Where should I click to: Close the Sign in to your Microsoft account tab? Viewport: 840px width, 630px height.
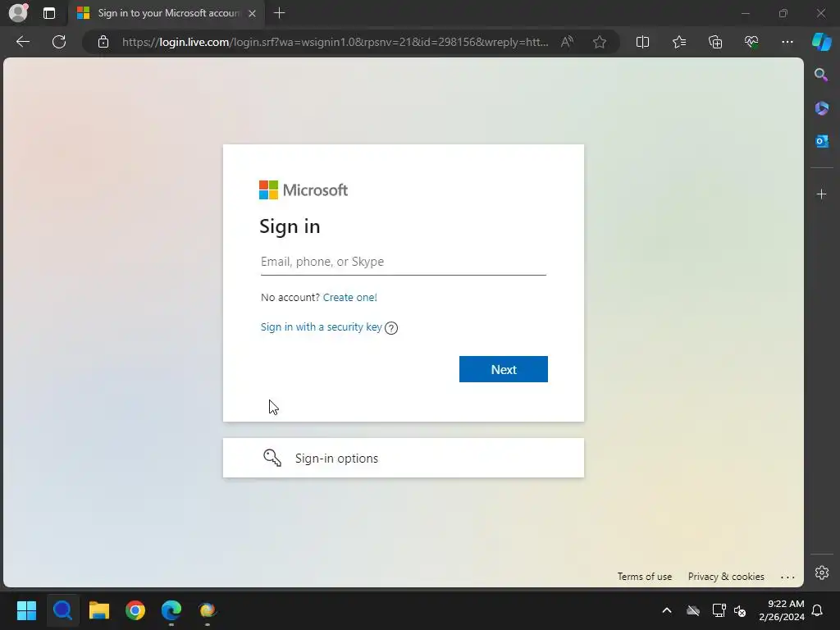[253, 13]
